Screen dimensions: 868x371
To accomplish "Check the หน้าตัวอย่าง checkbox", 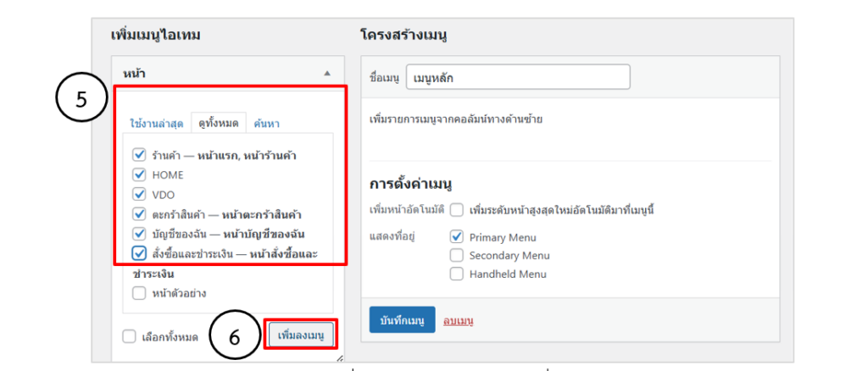I will point(139,293).
